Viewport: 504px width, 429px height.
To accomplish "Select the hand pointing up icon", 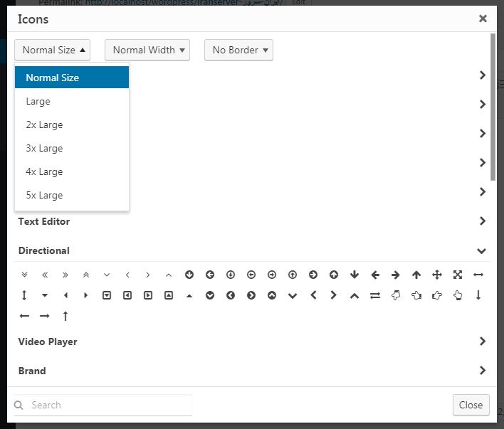I will [458, 295].
